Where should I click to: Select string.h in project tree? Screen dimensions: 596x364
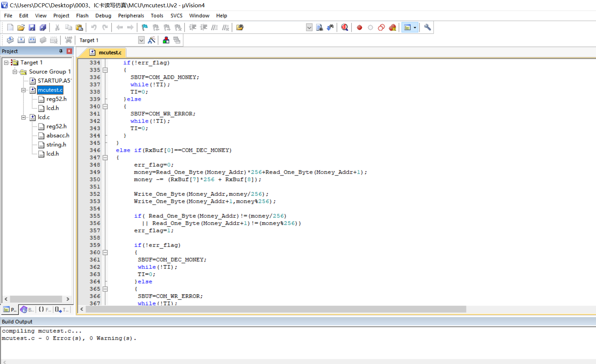(x=56, y=144)
